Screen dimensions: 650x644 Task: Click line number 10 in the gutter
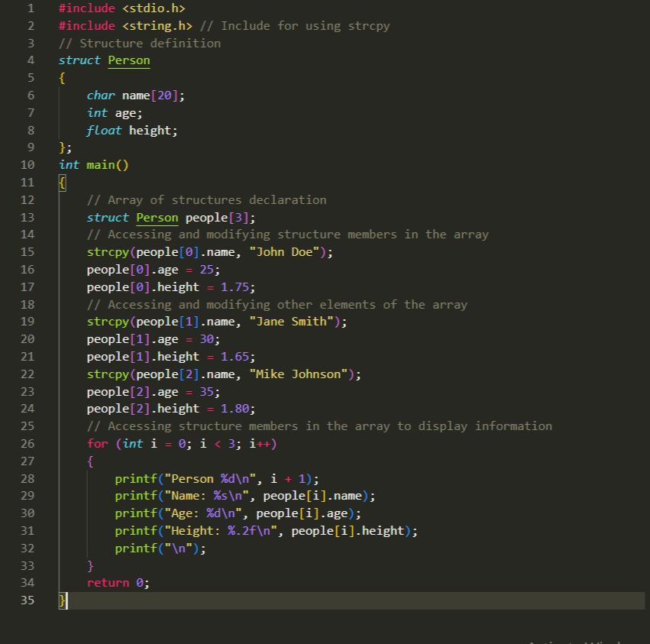(27, 165)
